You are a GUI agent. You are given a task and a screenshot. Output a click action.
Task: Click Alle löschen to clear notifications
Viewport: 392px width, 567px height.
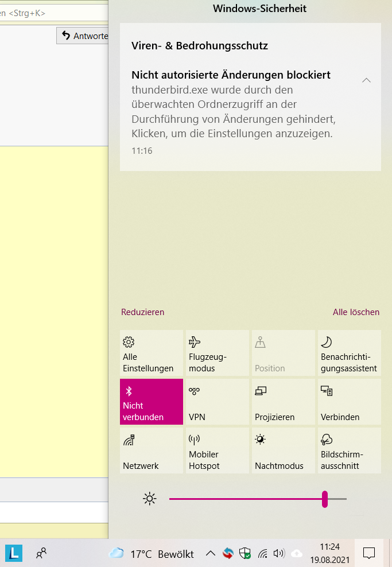pos(356,312)
